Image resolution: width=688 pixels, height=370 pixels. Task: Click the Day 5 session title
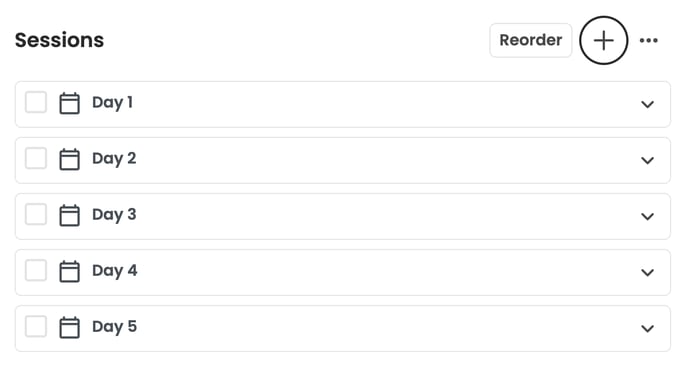[x=114, y=327]
